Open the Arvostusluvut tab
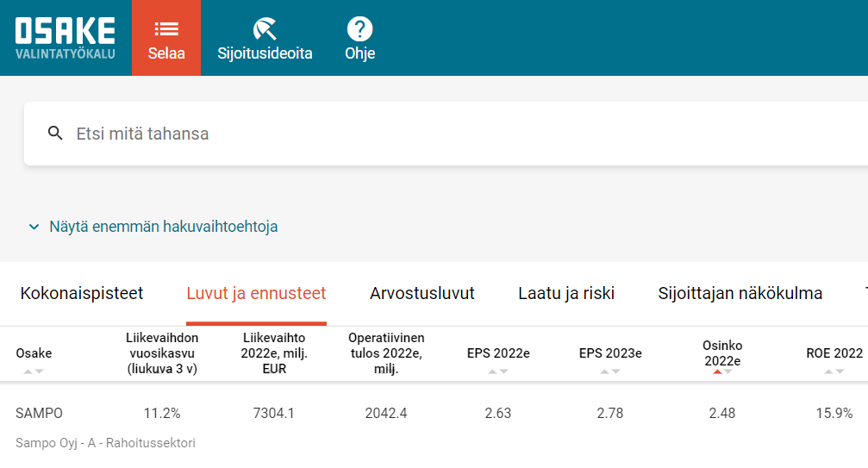This screenshot has height=468, width=868. [422, 293]
